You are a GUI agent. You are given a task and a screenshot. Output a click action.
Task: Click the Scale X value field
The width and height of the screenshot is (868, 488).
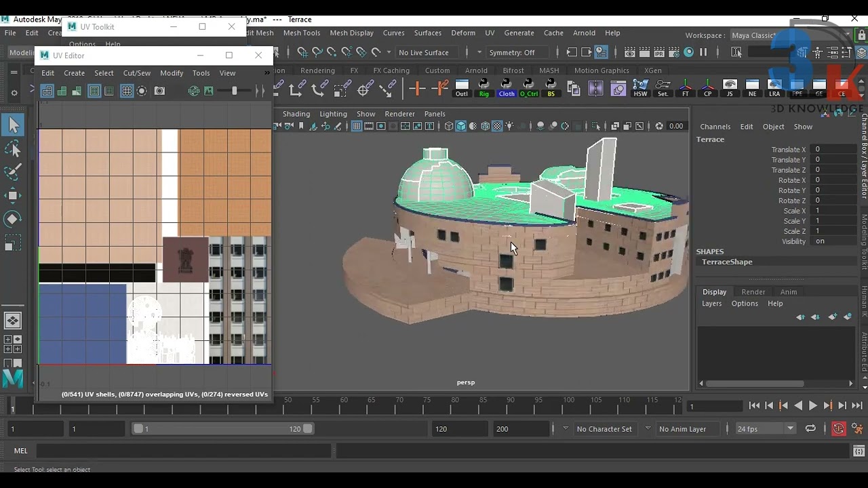[835, 211]
